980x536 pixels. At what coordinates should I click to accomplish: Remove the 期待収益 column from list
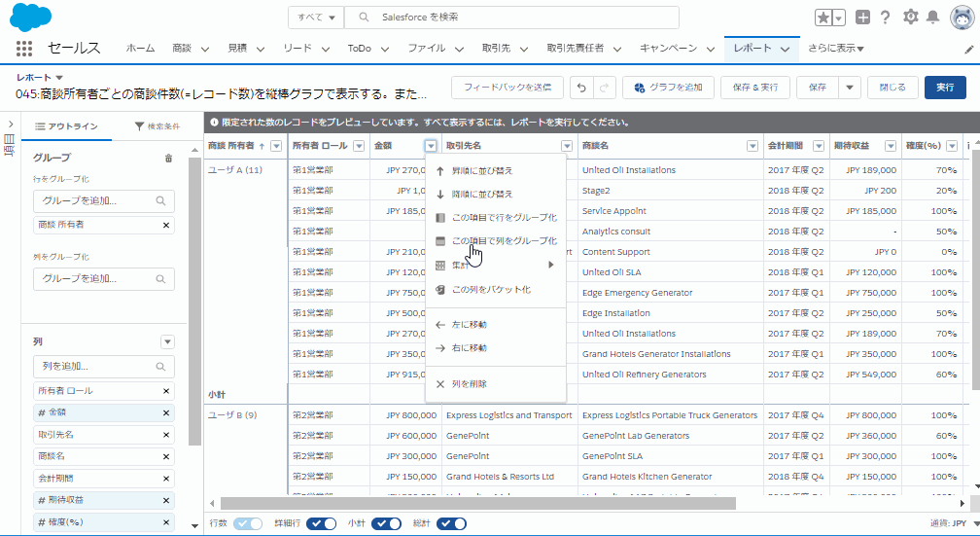pos(166,500)
